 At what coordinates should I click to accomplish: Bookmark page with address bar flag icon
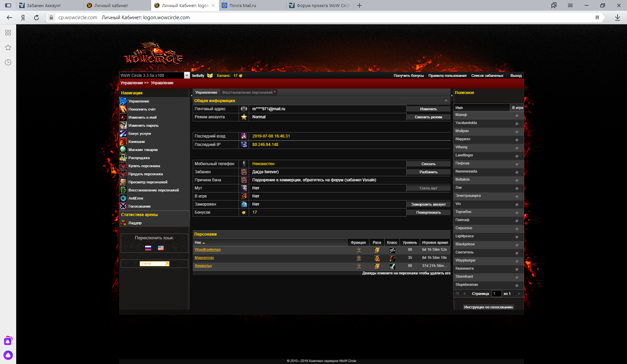tap(597, 18)
